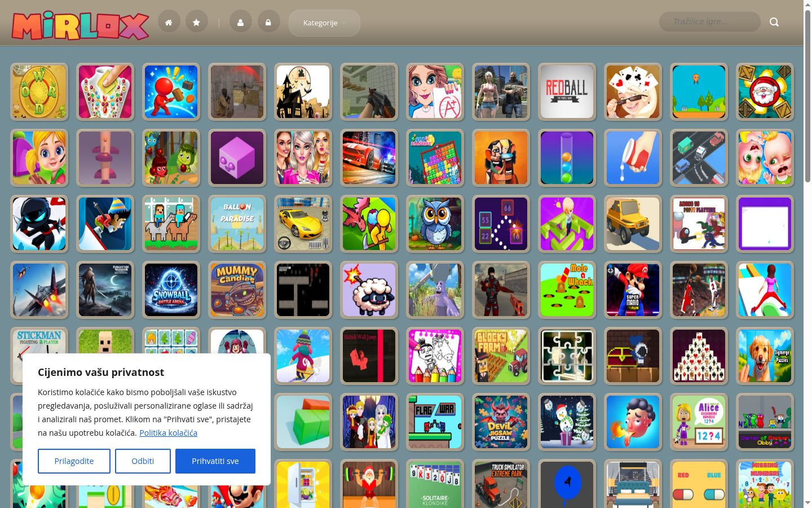Viewport: 812px width, 508px height.
Task: Open the pyramid solitaire cards game
Action: click(x=699, y=356)
